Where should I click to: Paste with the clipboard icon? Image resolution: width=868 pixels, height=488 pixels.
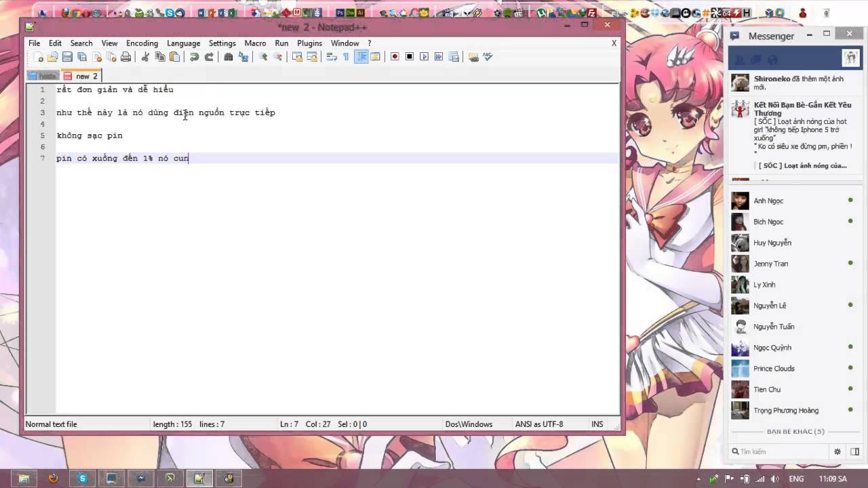click(x=175, y=57)
